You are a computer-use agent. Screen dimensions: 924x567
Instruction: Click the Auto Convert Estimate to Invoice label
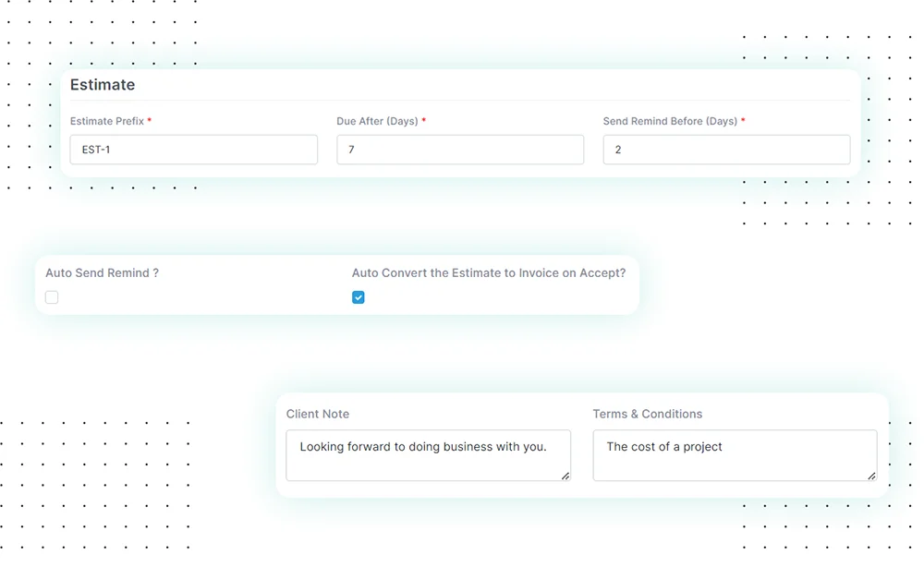[488, 273]
